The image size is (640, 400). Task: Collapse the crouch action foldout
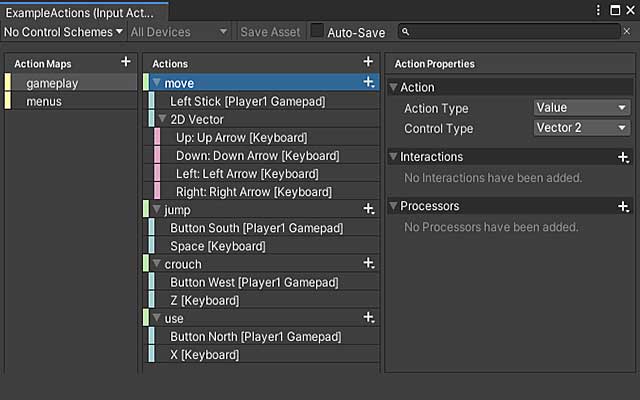click(x=156, y=264)
